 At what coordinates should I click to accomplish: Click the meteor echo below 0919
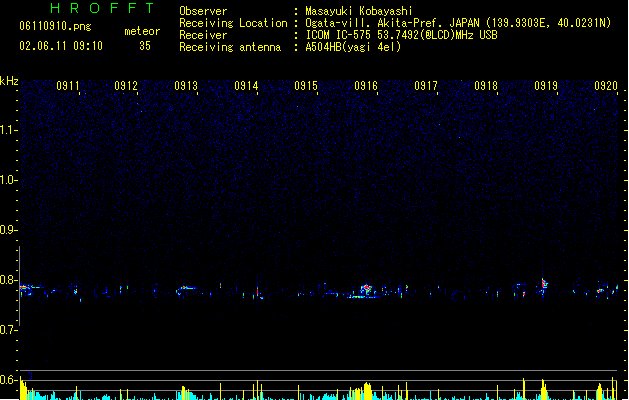click(x=544, y=283)
